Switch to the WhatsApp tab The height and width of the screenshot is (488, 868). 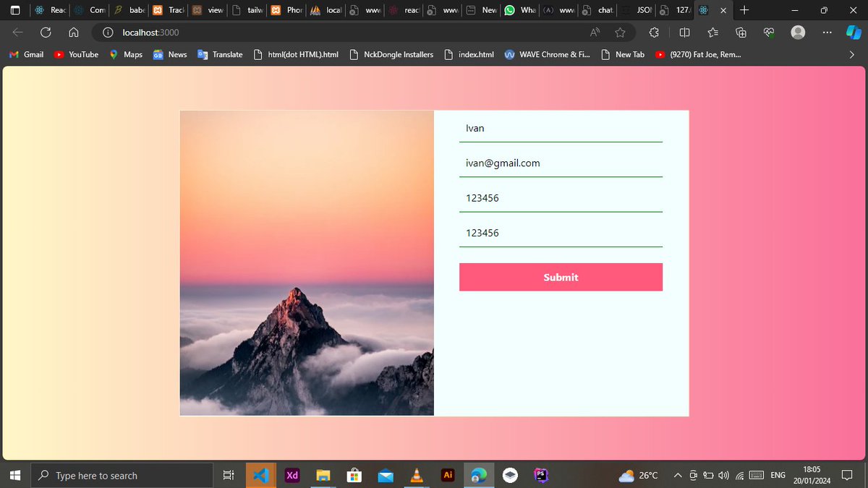(519, 10)
